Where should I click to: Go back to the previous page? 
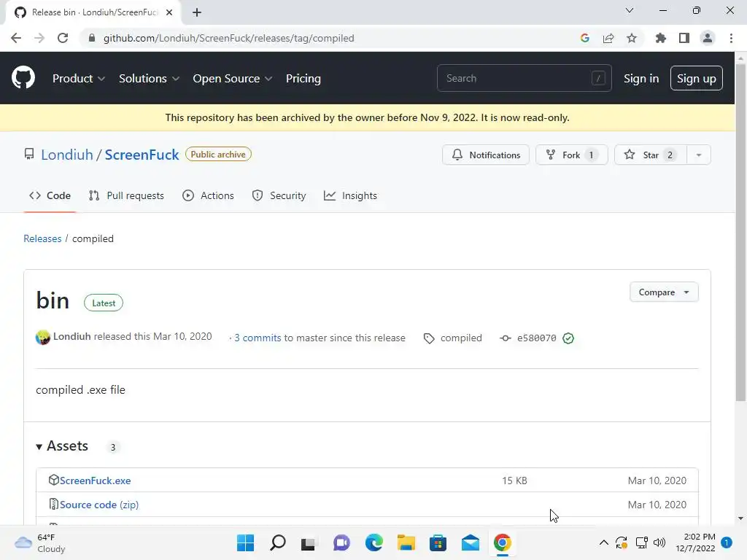pos(16,38)
